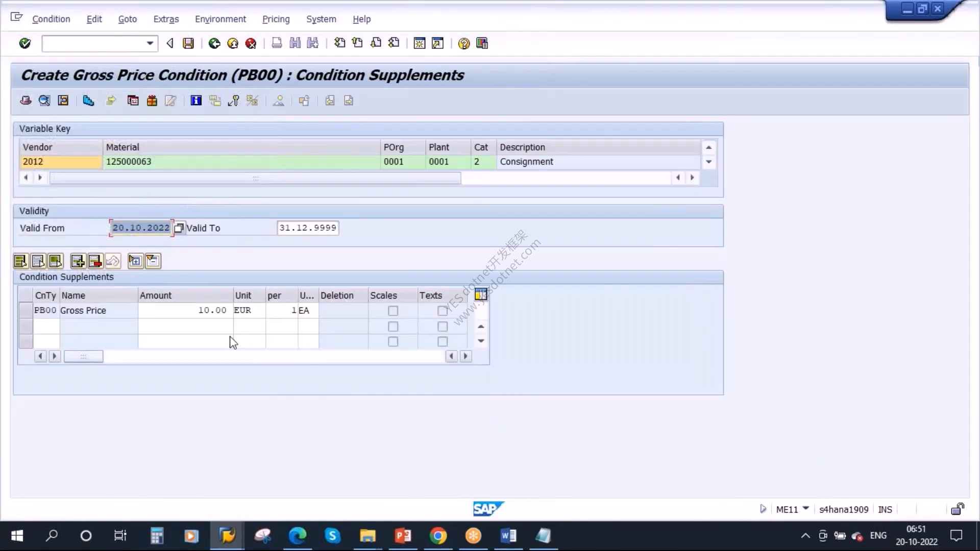Open the Extras menu

click(x=166, y=19)
